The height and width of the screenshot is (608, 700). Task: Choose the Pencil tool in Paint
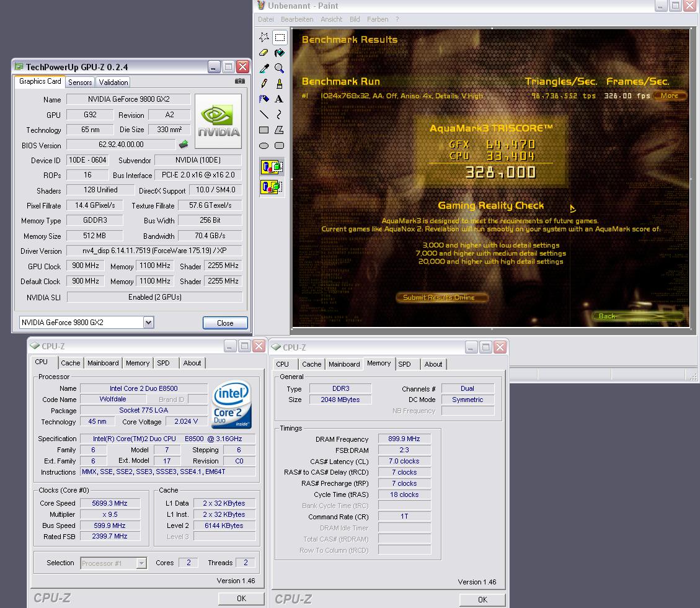click(x=264, y=84)
